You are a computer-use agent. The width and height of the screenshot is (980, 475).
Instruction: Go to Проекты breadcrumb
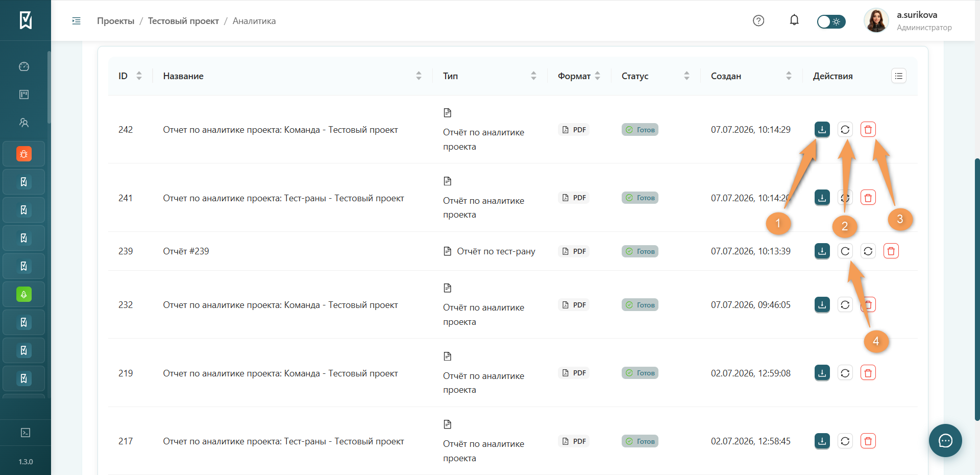[116, 21]
